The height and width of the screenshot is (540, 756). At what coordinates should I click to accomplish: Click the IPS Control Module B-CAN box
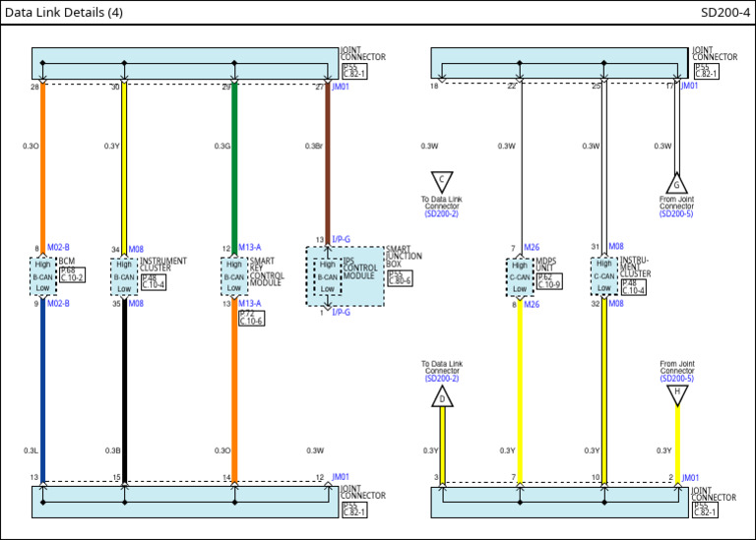tap(328, 276)
